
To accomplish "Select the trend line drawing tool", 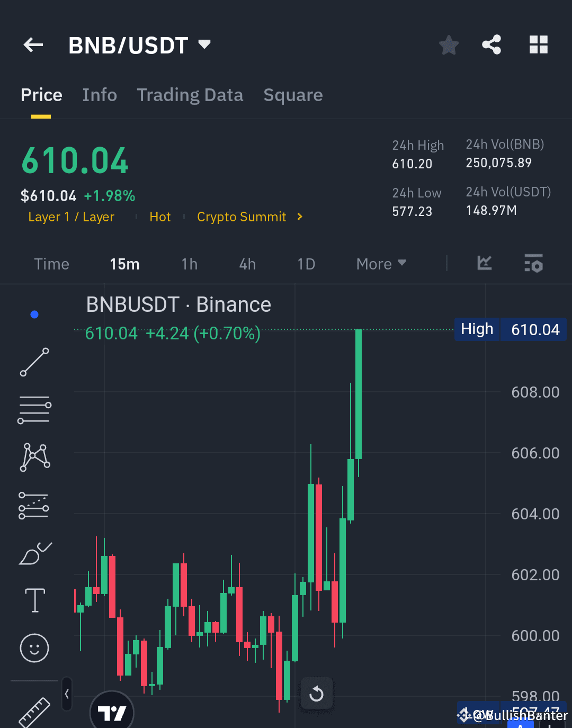I will [x=34, y=362].
